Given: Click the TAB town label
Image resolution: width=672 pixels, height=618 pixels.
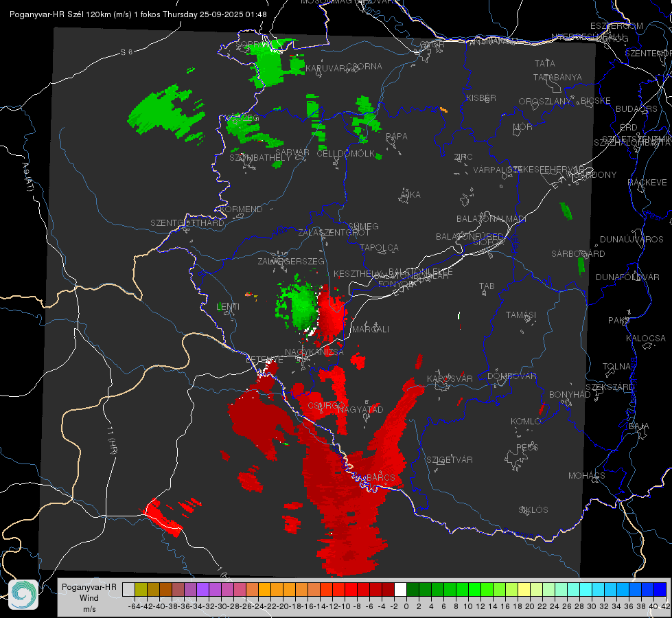Looking at the screenshot, I should [x=487, y=286].
